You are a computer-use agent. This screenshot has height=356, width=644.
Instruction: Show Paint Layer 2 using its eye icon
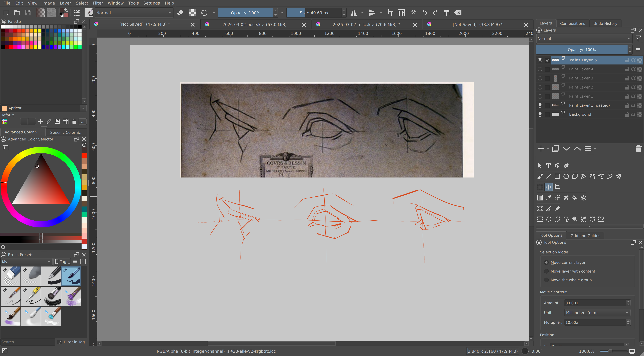[540, 87]
